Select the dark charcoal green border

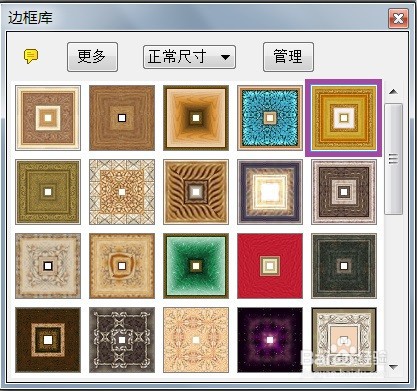tap(344, 266)
